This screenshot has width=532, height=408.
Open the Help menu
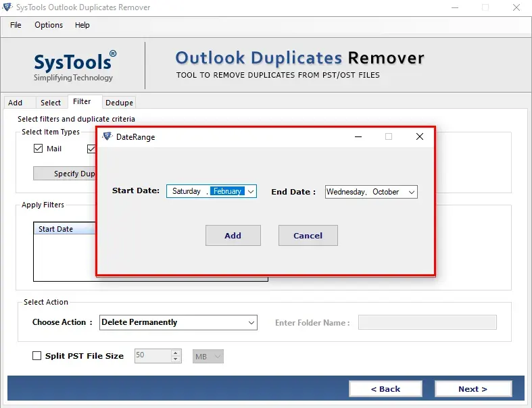tap(82, 25)
